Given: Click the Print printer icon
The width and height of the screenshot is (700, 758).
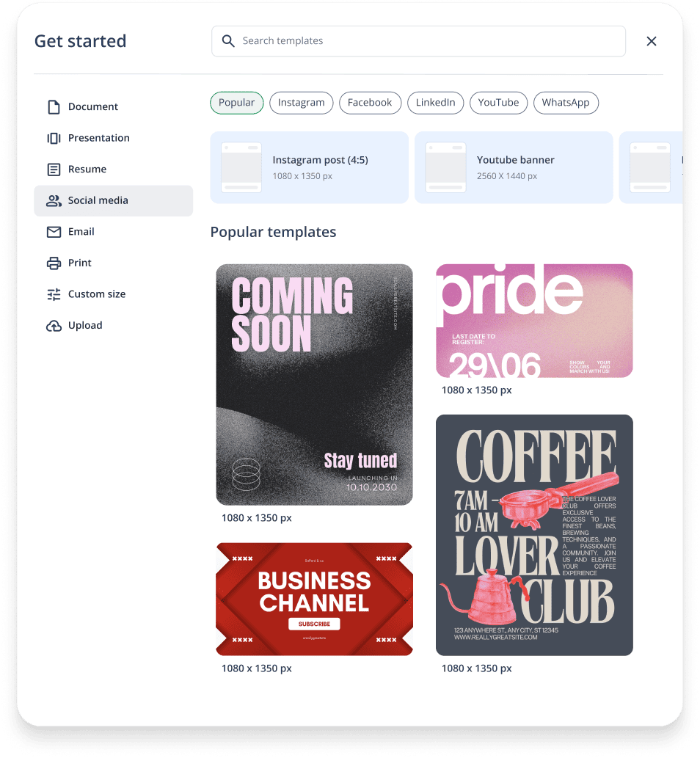Looking at the screenshot, I should click(54, 263).
